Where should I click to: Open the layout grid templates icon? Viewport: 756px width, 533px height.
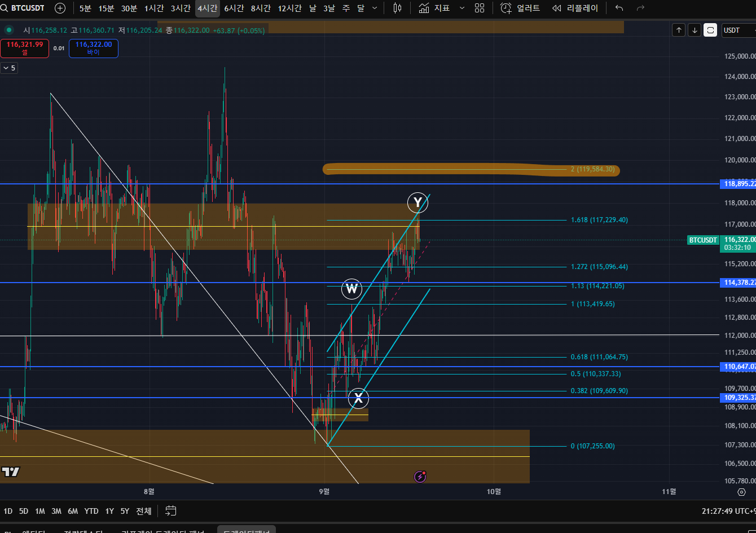480,8
